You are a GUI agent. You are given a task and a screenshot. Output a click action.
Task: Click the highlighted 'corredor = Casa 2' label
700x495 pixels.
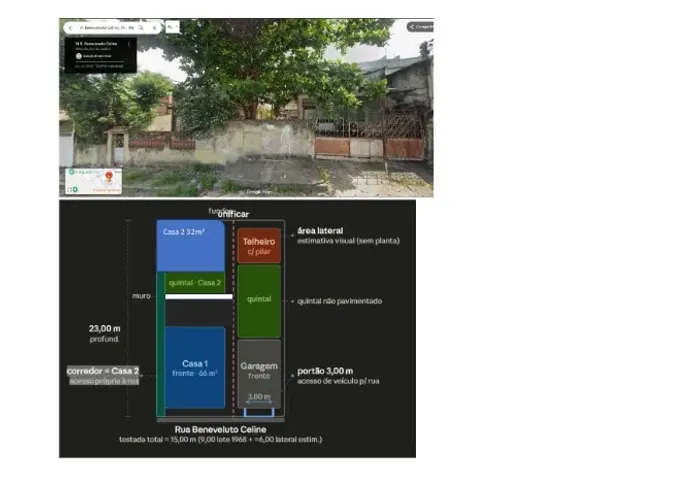[x=103, y=371]
